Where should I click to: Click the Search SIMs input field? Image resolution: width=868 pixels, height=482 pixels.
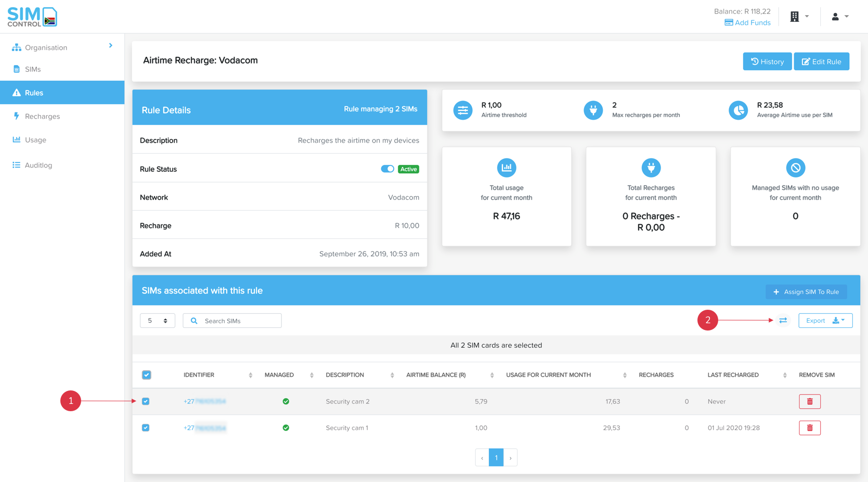232,321
